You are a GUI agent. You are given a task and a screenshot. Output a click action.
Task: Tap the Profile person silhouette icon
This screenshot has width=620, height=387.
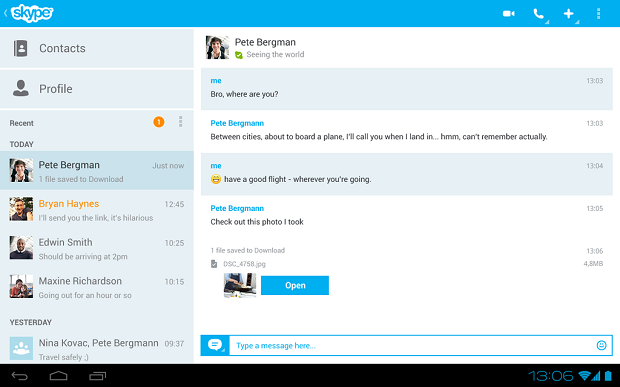click(x=21, y=88)
